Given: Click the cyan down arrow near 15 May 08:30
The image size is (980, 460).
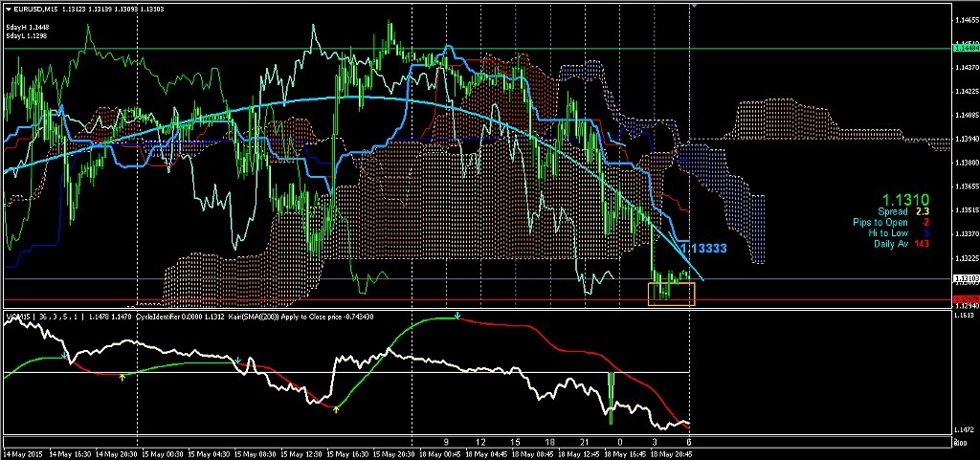Looking at the screenshot, I should (x=238, y=361).
